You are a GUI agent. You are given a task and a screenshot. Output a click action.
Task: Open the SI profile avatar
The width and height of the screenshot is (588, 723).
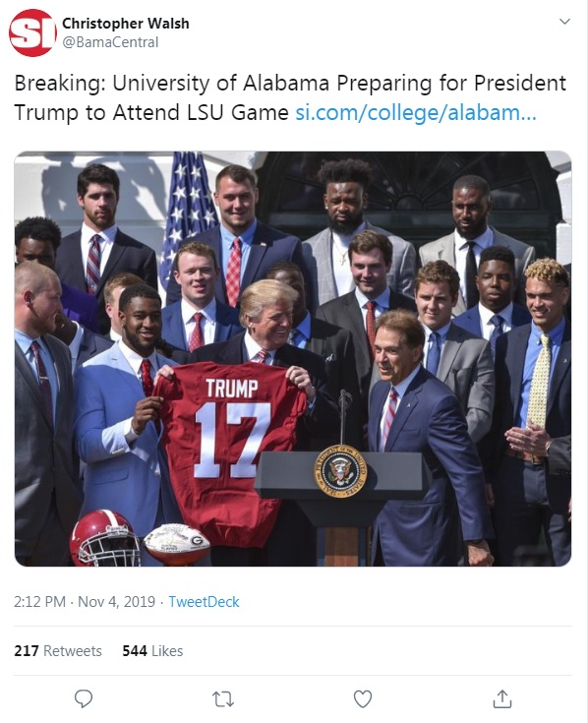32,32
